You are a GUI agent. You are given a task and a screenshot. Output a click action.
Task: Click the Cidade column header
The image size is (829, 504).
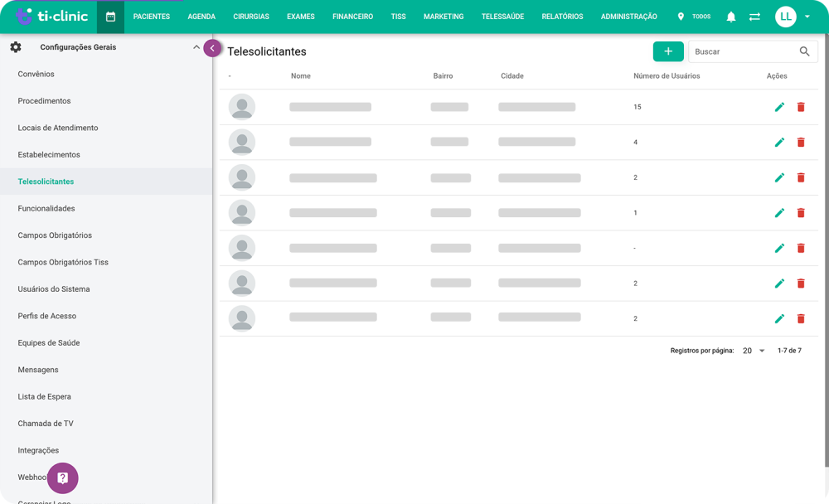[511, 76]
